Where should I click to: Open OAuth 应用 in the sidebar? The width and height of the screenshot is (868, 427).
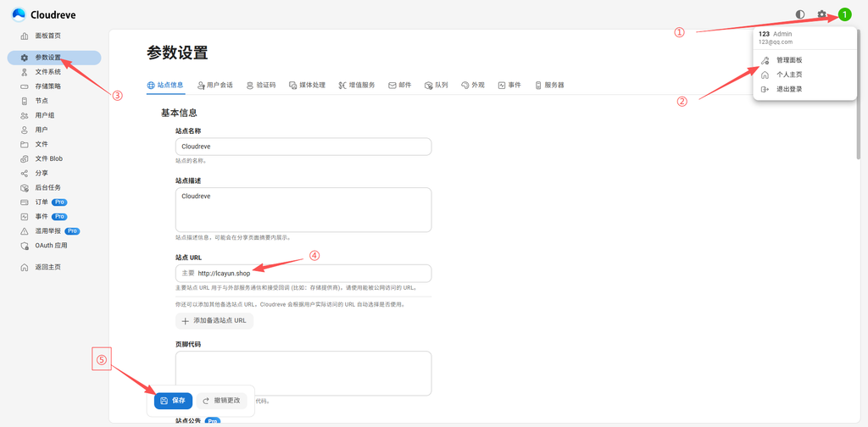tap(54, 245)
